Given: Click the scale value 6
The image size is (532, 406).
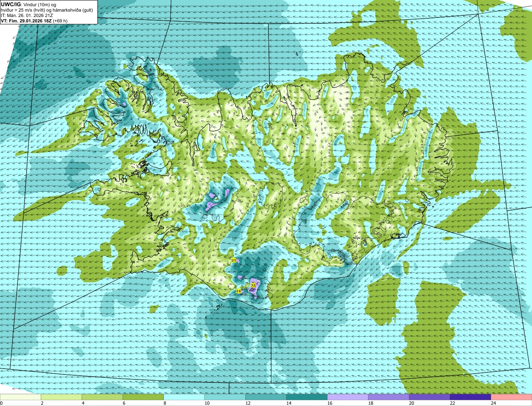Looking at the screenshot, I should click(123, 403).
